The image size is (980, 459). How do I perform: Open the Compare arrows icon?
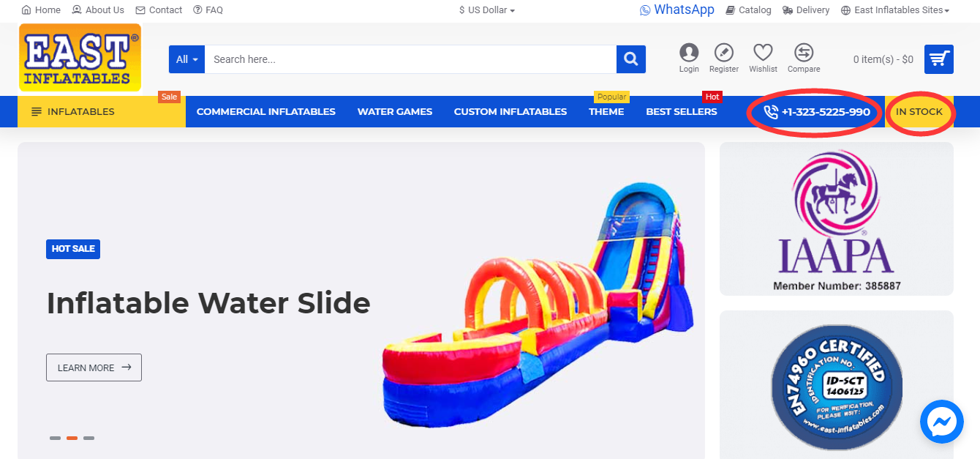tap(803, 53)
